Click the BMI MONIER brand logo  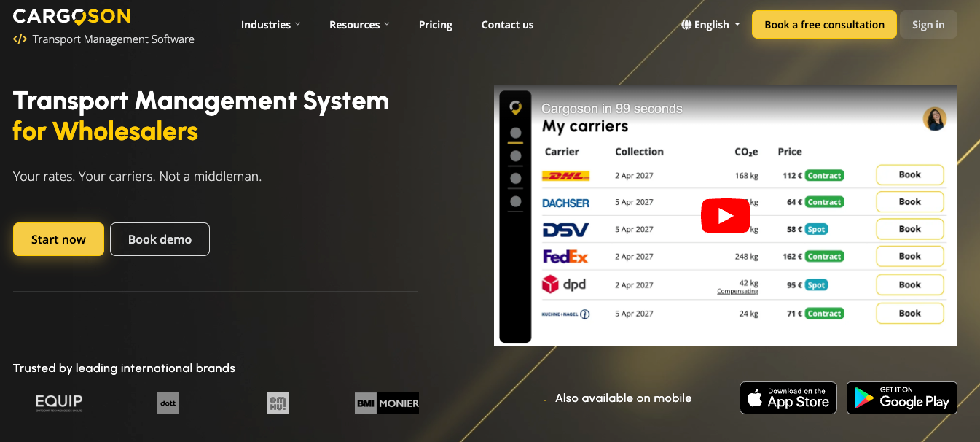pos(387,403)
